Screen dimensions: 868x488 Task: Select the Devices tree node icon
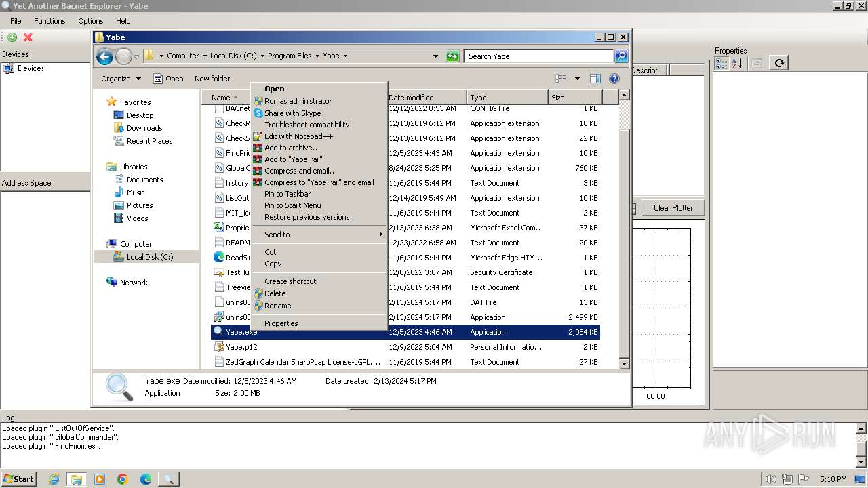click(x=9, y=68)
